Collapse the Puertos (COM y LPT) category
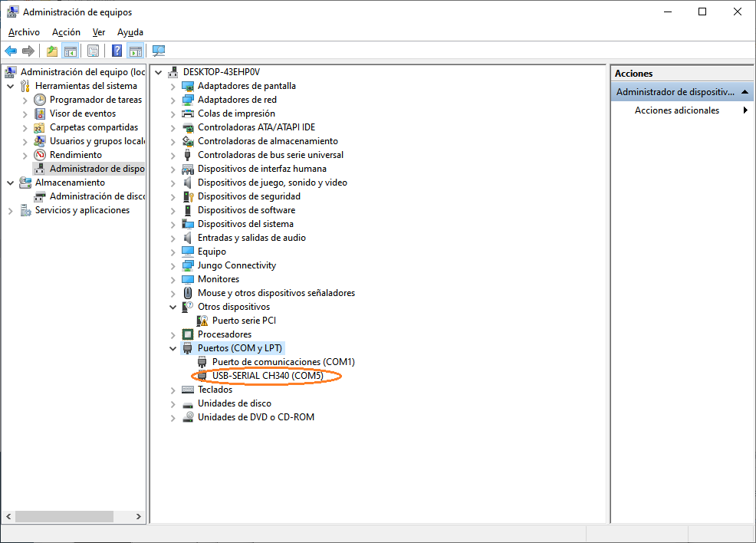 [x=173, y=349]
